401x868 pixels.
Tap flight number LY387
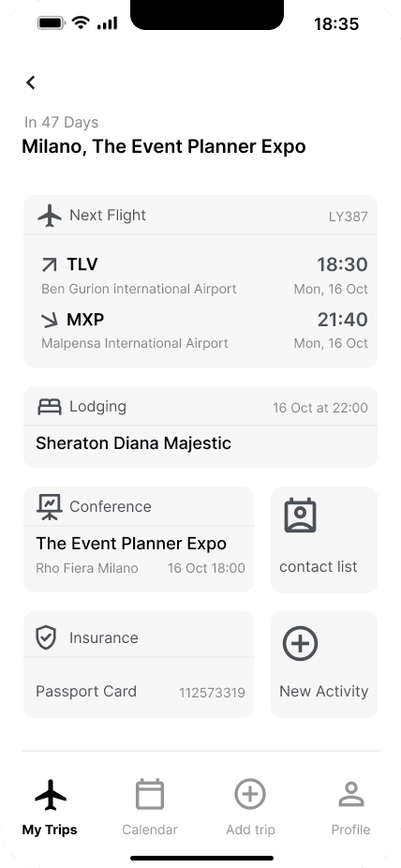coord(348,217)
